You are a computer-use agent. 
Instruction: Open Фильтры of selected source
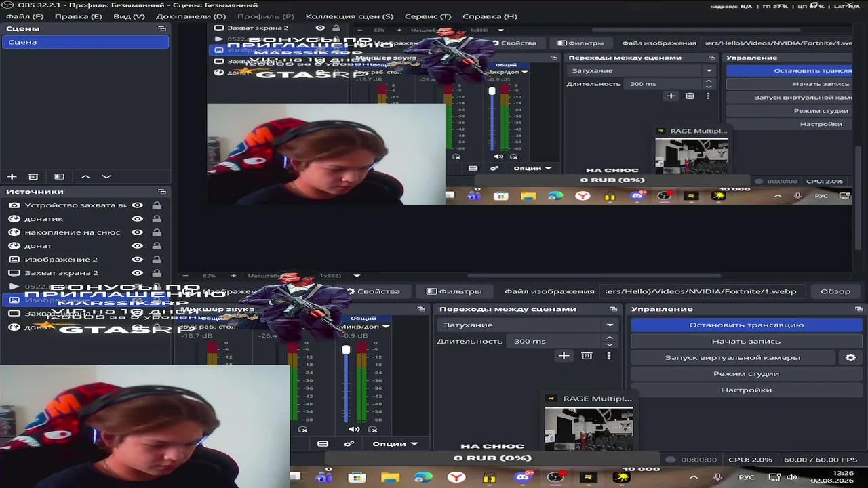(454, 291)
